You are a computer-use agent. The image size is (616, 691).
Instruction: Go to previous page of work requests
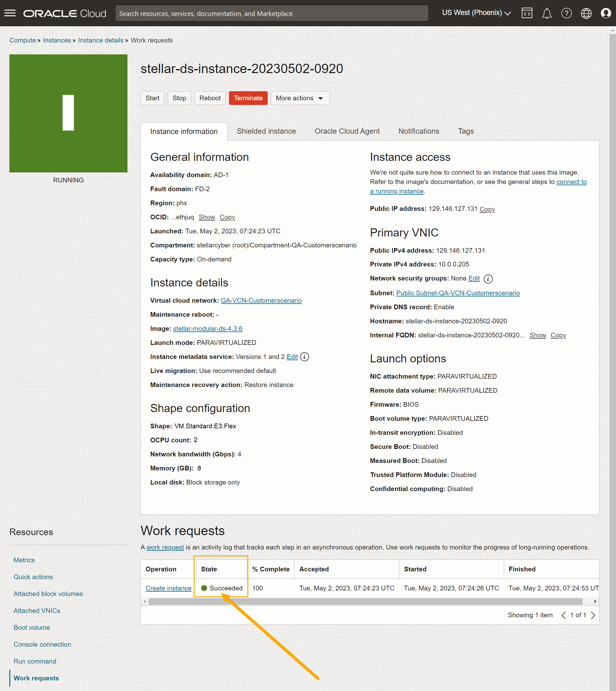pyautogui.click(x=563, y=615)
